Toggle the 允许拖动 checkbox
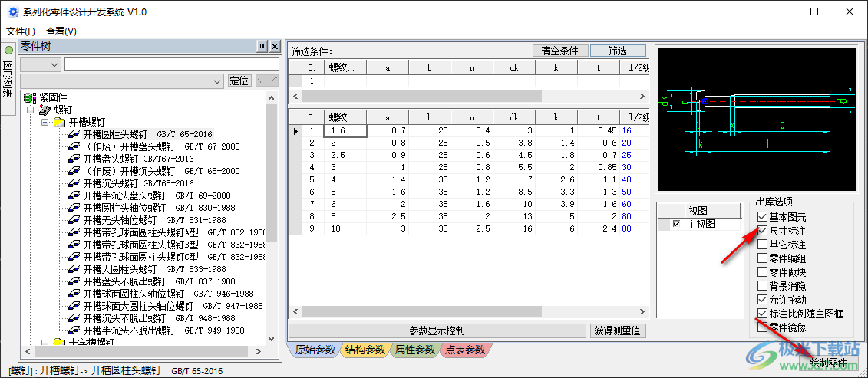The image size is (868, 378). (762, 300)
